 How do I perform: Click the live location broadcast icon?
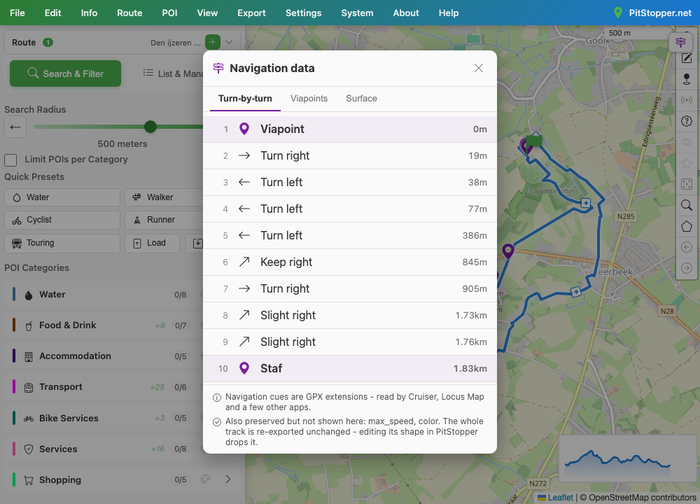coord(686,100)
